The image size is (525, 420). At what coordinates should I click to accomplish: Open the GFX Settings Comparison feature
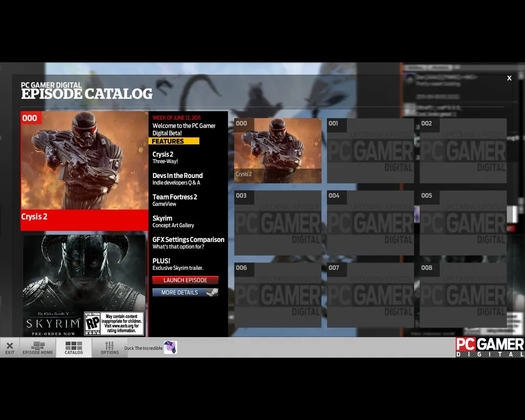(188, 243)
